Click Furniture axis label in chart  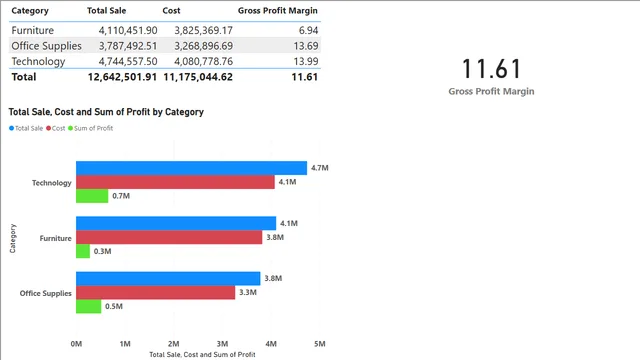(x=56, y=238)
